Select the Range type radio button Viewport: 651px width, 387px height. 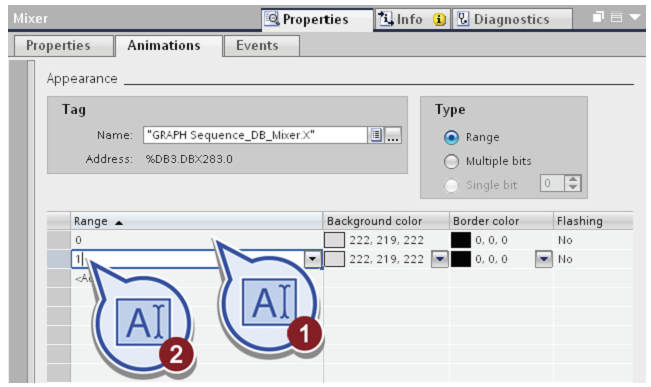pos(451,137)
